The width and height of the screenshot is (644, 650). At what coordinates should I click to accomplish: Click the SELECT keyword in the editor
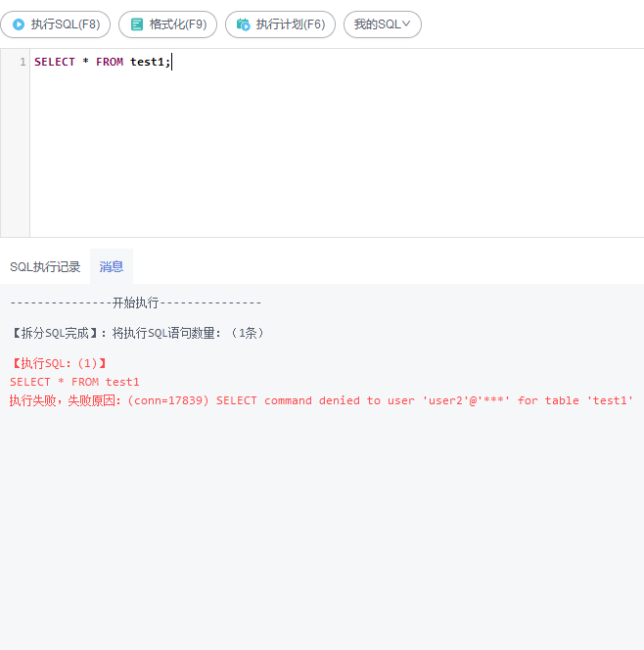pyautogui.click(x=55, y=62)
